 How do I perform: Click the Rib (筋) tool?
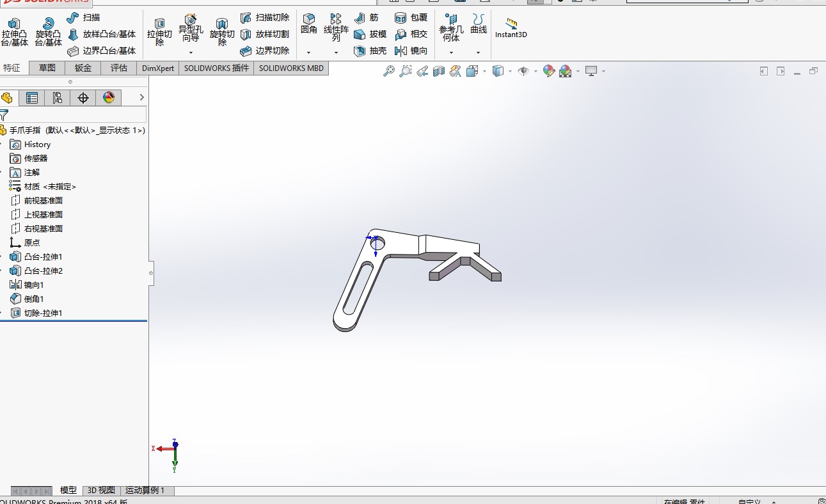(x=366, y=17)
